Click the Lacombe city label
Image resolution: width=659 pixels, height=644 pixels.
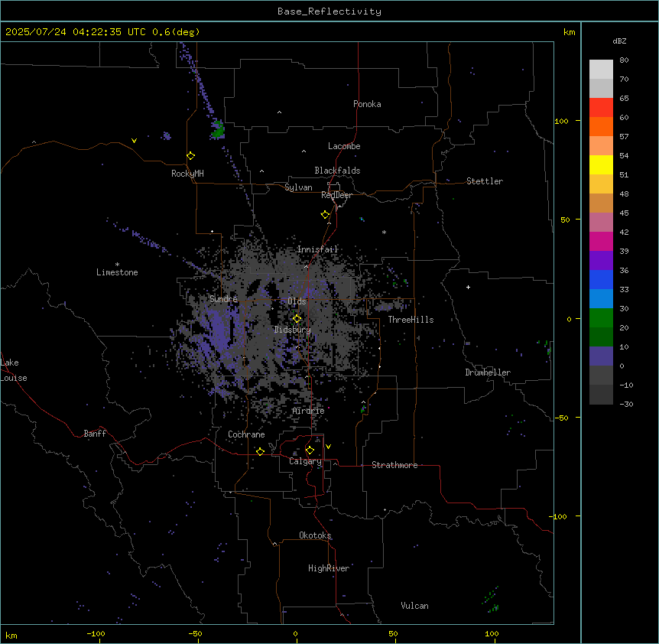point(344,146)
